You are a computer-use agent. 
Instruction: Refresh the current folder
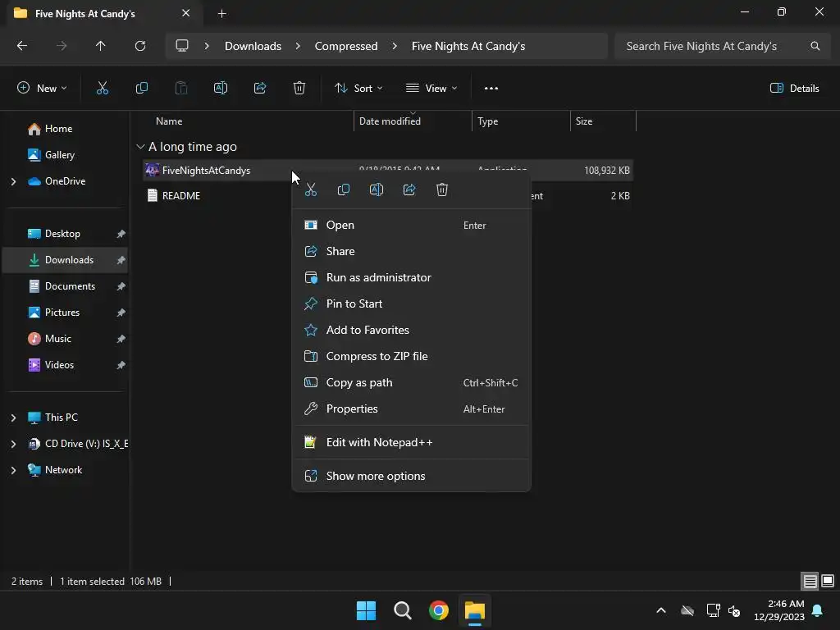click(140, 46)
